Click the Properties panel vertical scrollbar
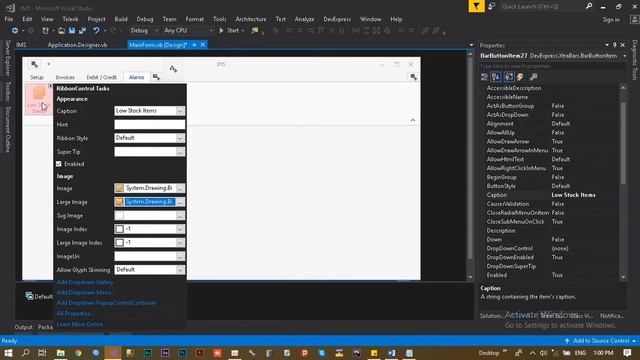Image resolution: width=640 pixels, height=360 pixels. (623, 182)
